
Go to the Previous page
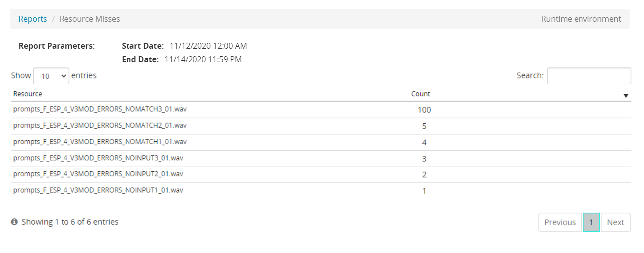(x=560, y=222)
